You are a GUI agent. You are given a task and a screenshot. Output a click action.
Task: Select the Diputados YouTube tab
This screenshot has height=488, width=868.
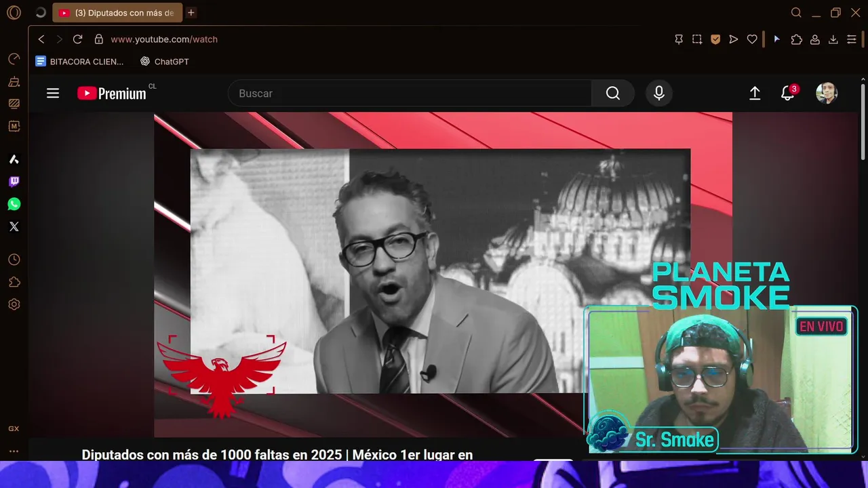(x=118, y=12)
